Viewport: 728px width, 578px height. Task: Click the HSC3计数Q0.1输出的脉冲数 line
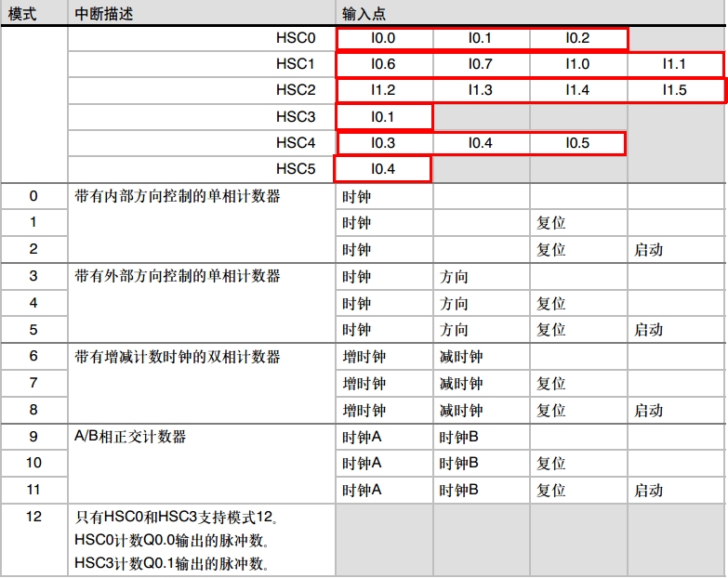click(172, 563)
